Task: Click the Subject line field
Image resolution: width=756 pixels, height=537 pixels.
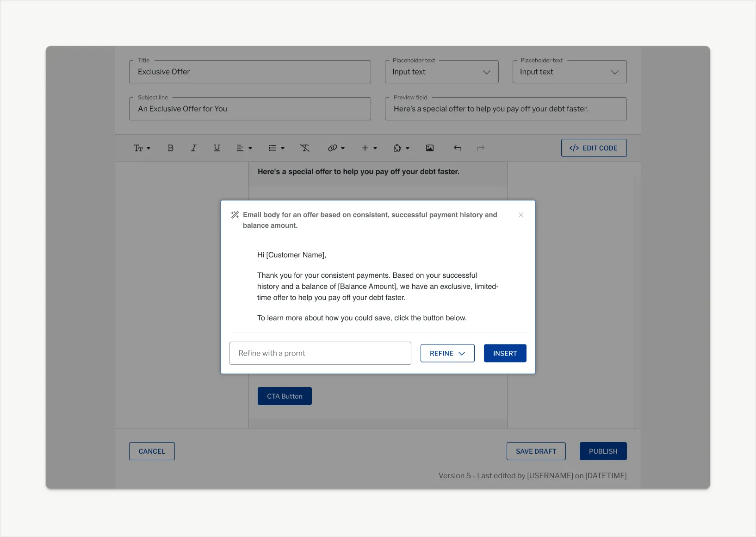Action: point(250,109)
